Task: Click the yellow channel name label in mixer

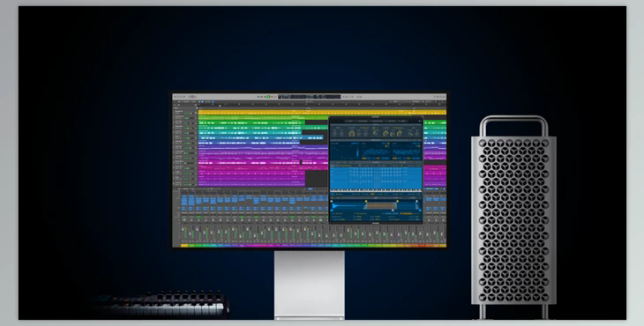Action: point(184,246)
